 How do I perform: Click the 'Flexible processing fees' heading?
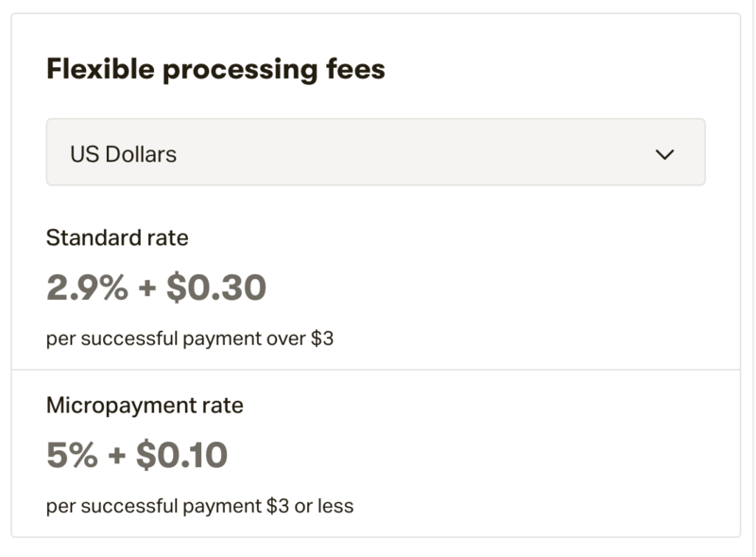(x=215, y=70)
